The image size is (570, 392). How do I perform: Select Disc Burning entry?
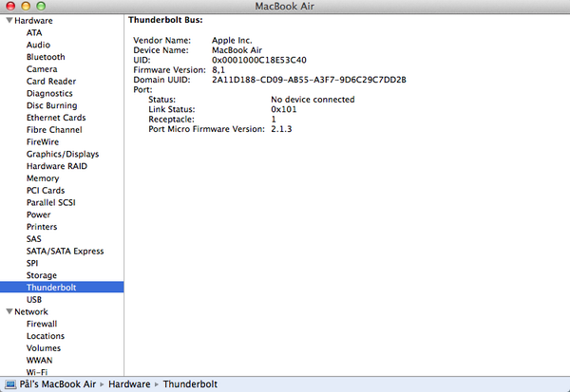[x=51, y=105]
